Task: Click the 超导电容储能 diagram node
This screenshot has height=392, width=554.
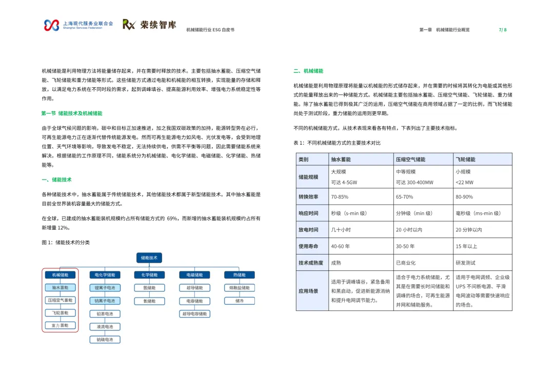Action: tap(195, 314)
